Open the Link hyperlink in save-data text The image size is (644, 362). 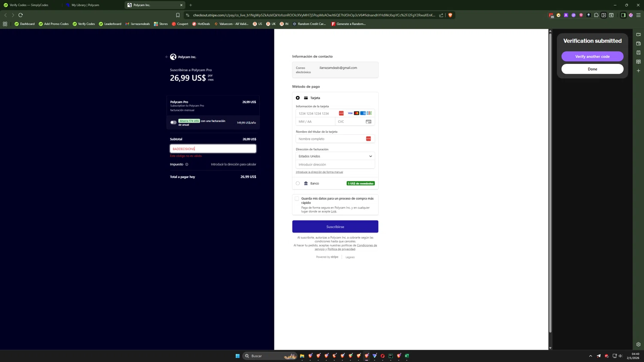click(x=334, y=211)
